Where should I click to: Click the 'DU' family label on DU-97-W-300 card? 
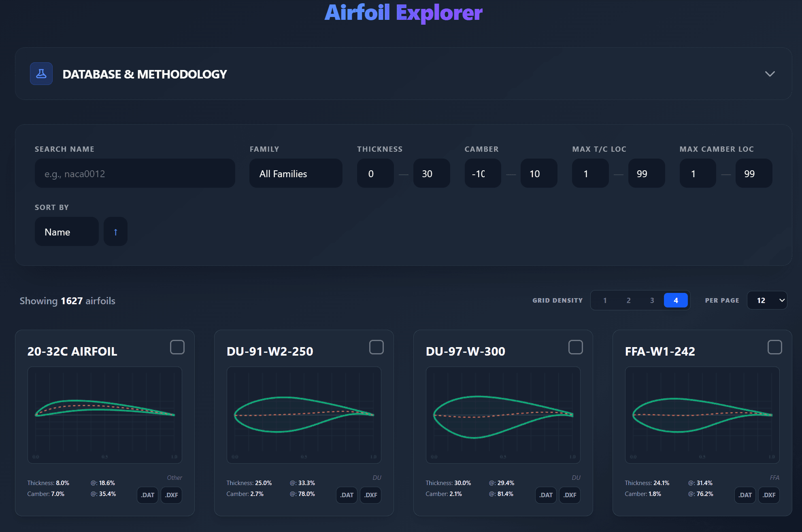pos(577,477)
